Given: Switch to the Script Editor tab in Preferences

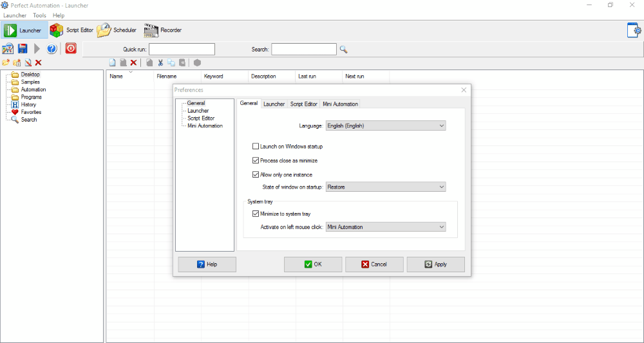Looking at the screenshot, I should point(303,104).
